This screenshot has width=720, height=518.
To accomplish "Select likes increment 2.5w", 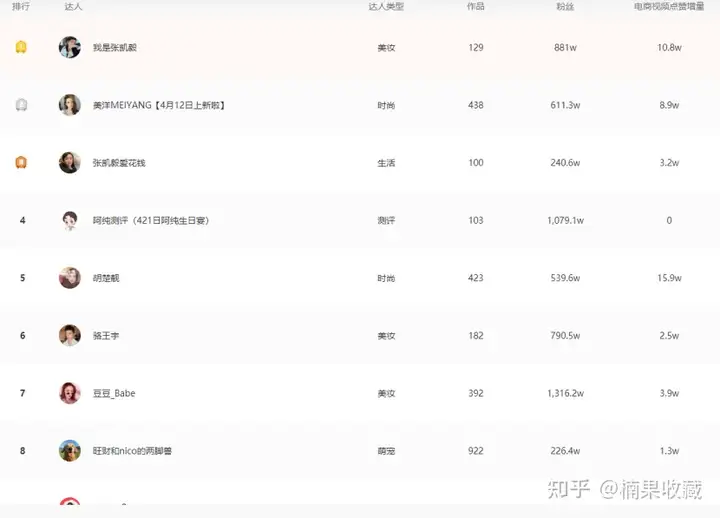I will click(669, 336).
